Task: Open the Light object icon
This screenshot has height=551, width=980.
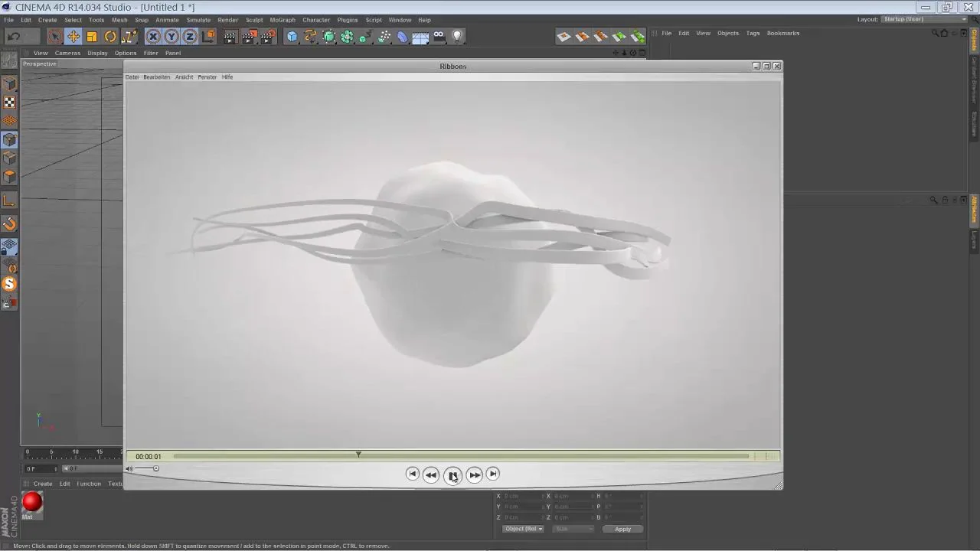Action: tap(458, 36)
